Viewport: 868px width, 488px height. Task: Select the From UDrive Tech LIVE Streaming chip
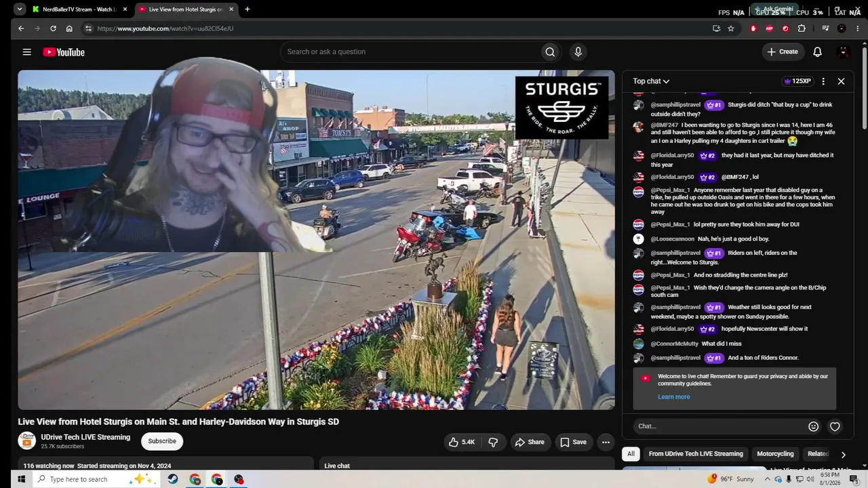[696, 454]
